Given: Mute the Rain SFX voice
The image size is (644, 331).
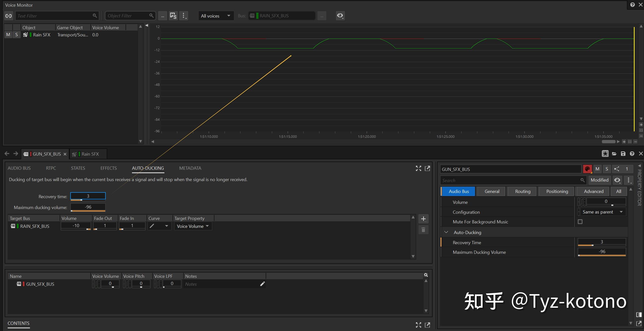Looking at the screenshot, I should [x=8, y=35].
